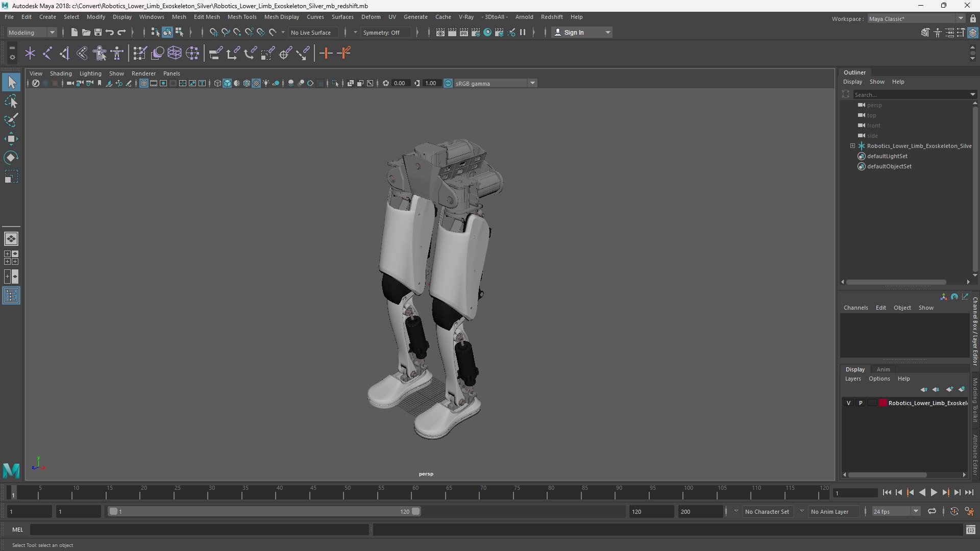The image size is (980, 551).
Task: Switch to single perspective pane layout
Action: (11, 239)
